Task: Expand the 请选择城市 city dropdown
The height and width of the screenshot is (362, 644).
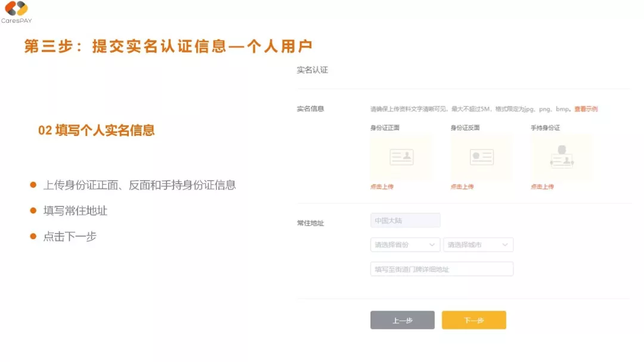Action: [478, 245]
